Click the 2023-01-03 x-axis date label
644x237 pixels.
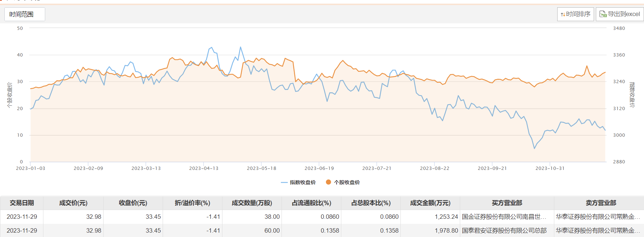pos(31,168)
